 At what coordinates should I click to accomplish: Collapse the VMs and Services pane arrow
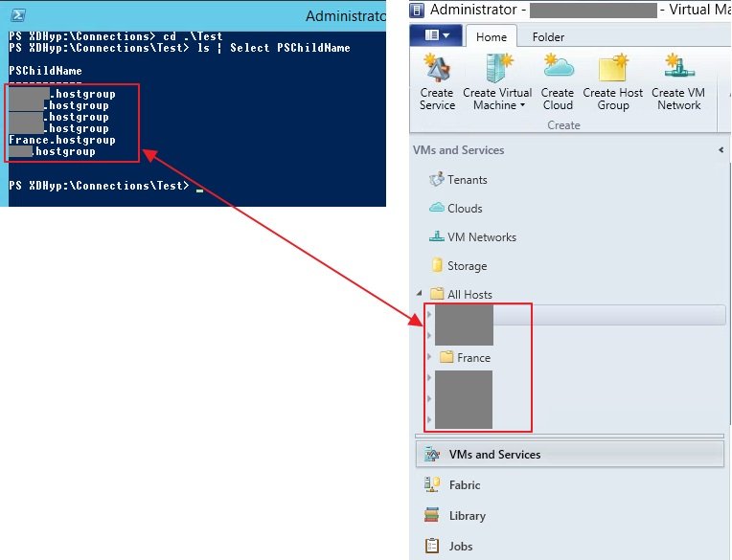point(721,149)
